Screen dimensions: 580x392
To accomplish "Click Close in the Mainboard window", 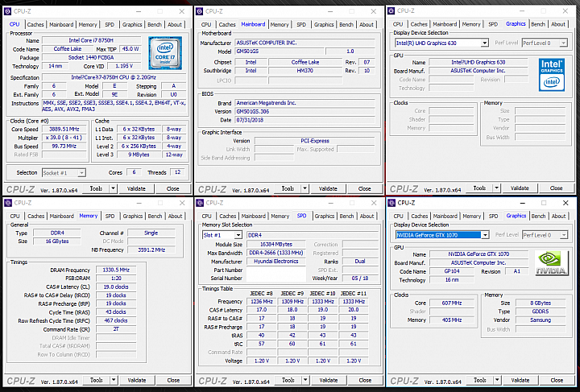I will coord(364,189).
